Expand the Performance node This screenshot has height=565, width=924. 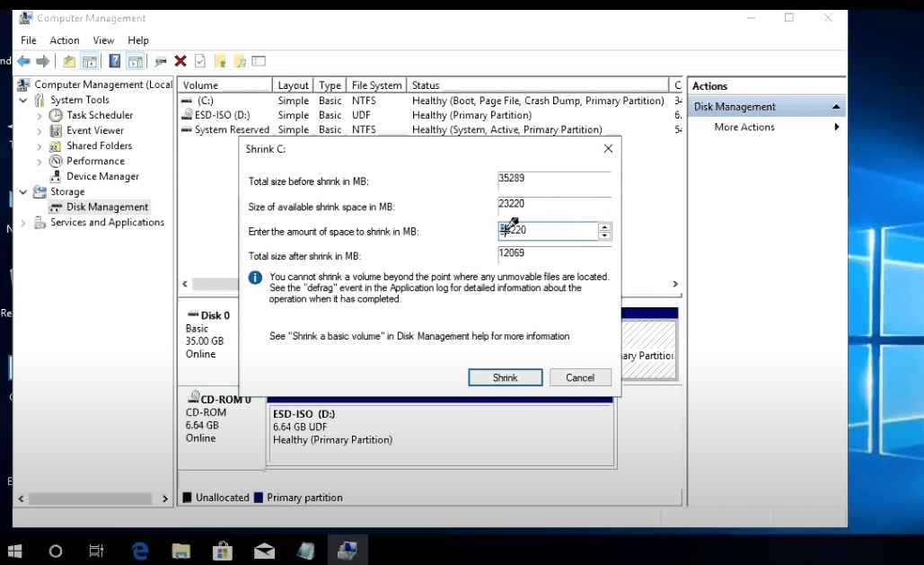40,162
